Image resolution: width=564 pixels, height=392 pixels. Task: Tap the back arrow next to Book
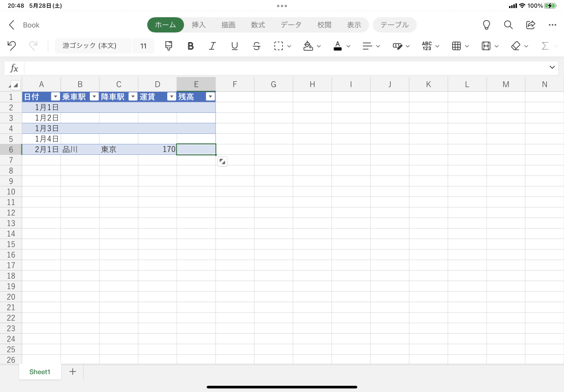12,25
